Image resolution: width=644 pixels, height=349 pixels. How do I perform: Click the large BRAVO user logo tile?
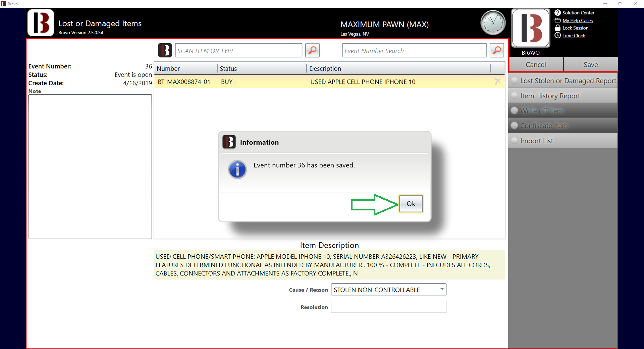(x=531, y=28)
